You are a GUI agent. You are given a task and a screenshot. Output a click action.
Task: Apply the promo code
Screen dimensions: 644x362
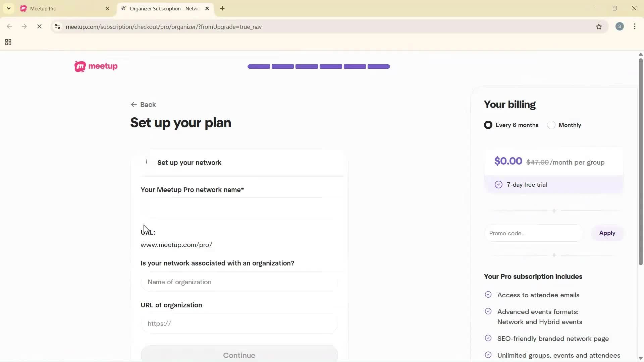point(607,233)
